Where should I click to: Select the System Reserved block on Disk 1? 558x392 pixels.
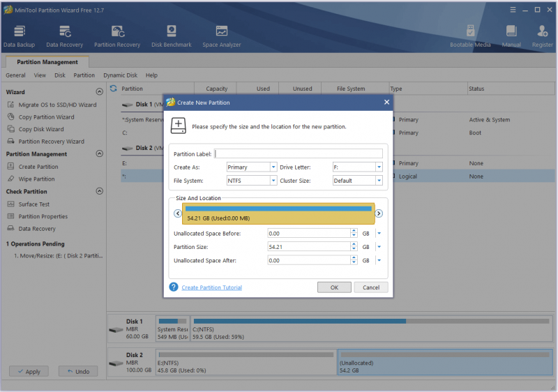tap(172, 329)
